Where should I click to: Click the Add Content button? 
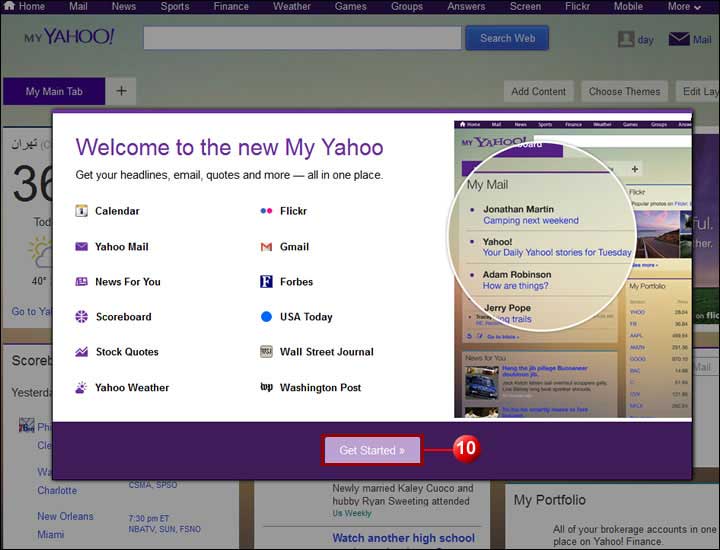(x=539, y=91)
